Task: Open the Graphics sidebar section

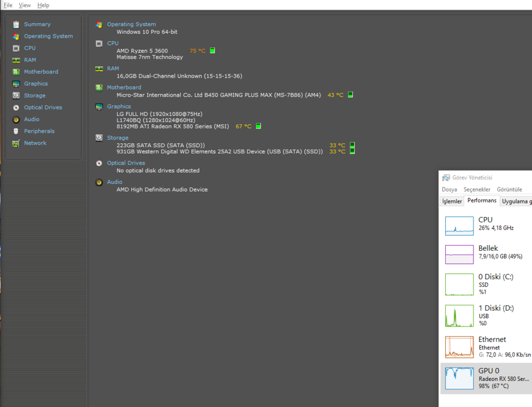Action: pos(36,84)
